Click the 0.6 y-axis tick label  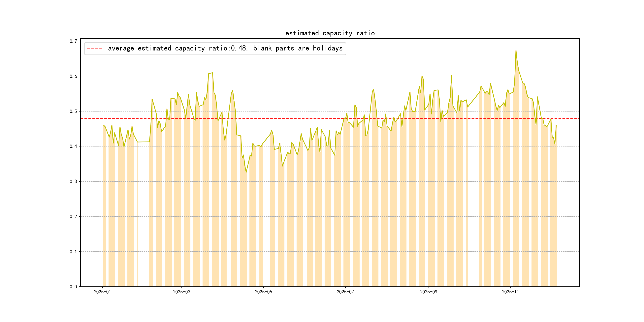(x=73, y=76)
